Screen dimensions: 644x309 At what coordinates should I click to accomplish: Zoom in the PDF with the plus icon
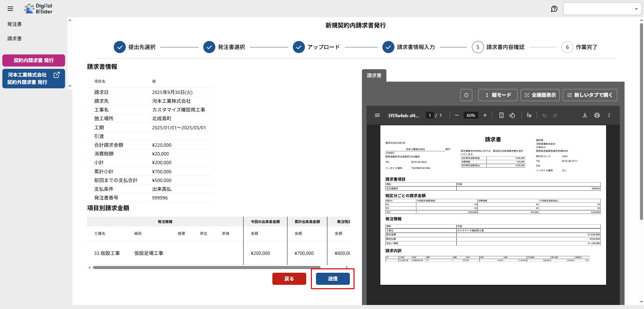coord(485,115)
